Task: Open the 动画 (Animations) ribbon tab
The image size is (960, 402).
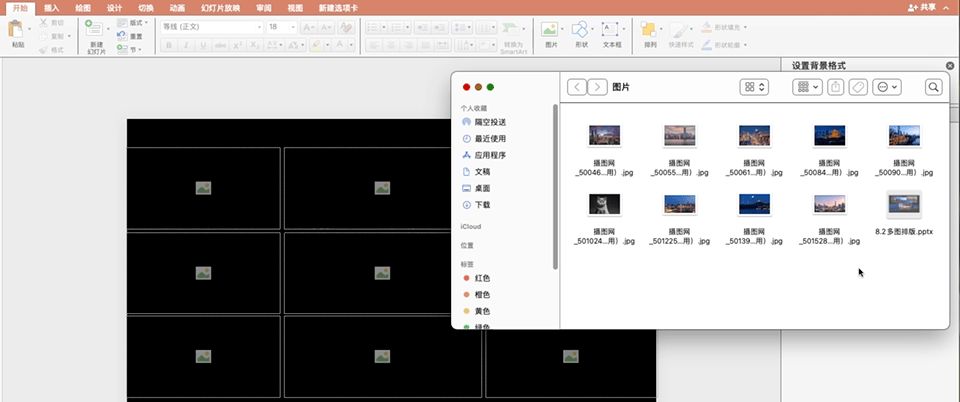Action: (176, 7)
